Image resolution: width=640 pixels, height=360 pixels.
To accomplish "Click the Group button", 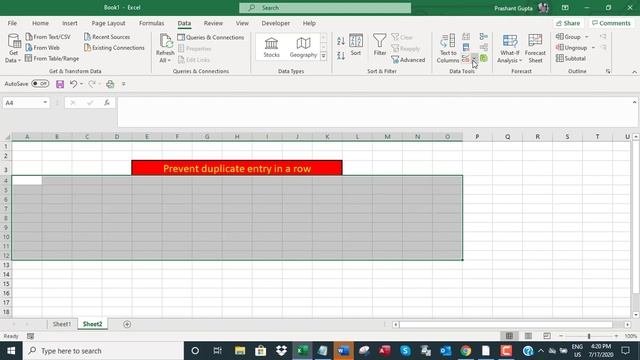I will point(568,37).
